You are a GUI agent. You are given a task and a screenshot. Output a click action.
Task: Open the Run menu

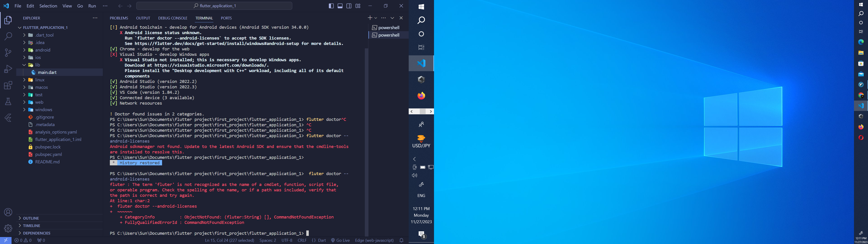pos(92,6)
